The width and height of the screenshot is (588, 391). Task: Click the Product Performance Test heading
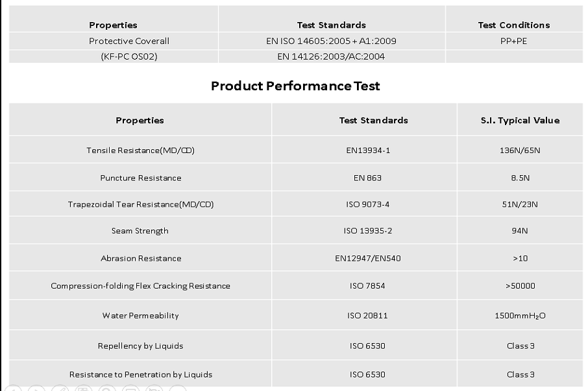point(295,86)
